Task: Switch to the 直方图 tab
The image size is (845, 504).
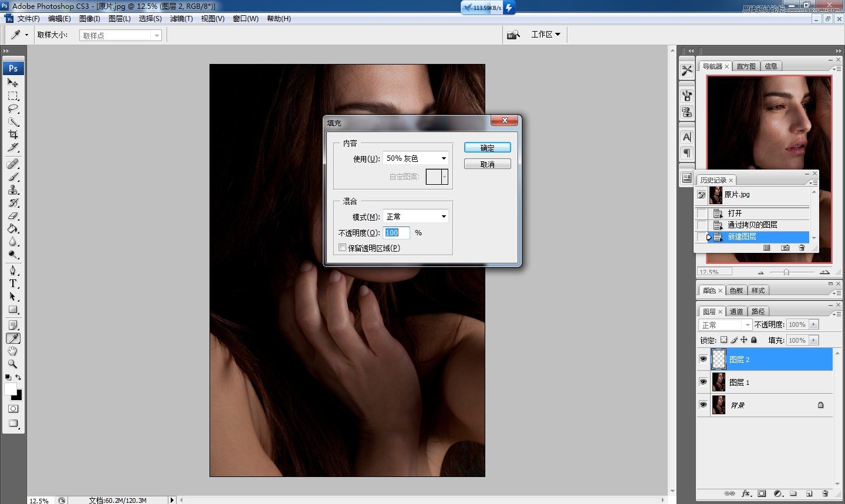Action: [x=746, y=66]
